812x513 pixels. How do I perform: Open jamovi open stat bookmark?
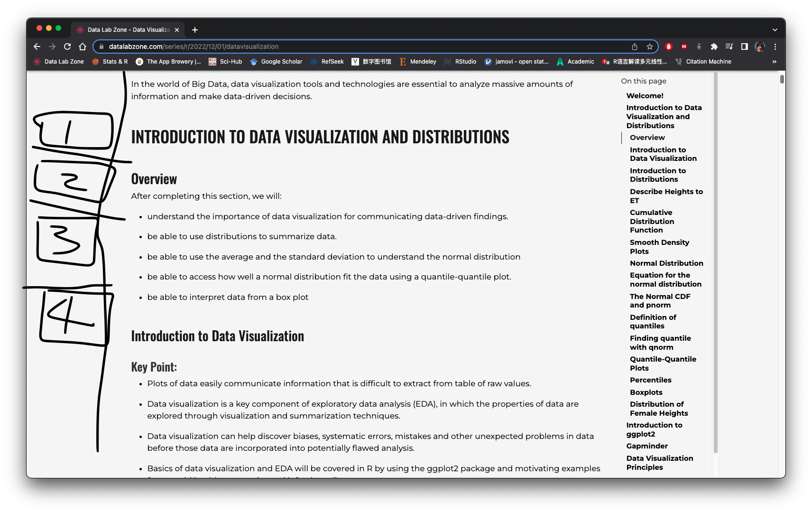point(517,62)
